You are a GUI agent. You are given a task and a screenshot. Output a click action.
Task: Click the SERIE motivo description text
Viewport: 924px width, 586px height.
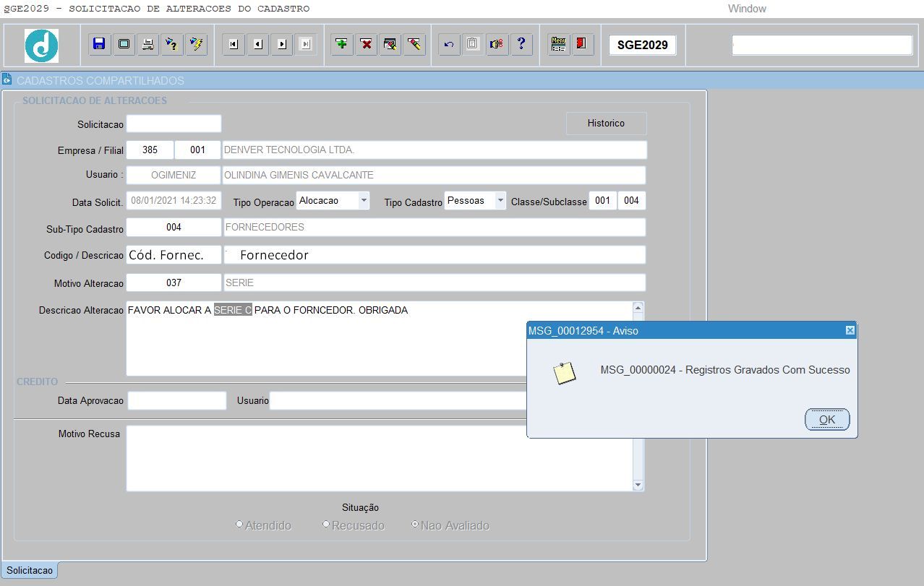click(239, 283)
